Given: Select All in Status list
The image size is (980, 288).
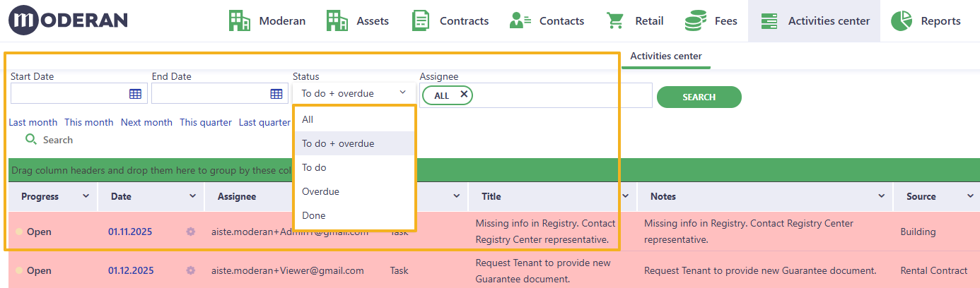Looking at the screenshot, I should [354, 119].
